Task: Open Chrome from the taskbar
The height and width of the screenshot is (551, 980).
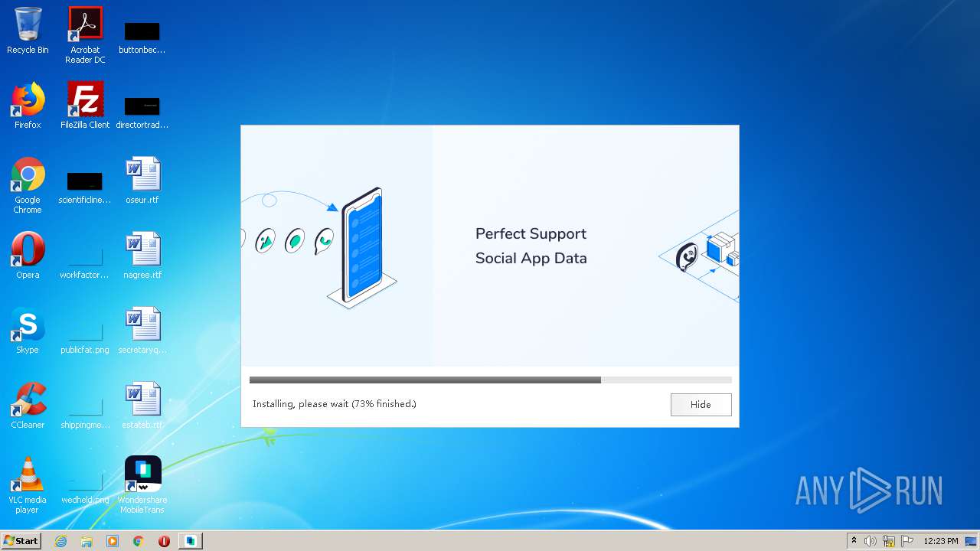Action: 139,541
